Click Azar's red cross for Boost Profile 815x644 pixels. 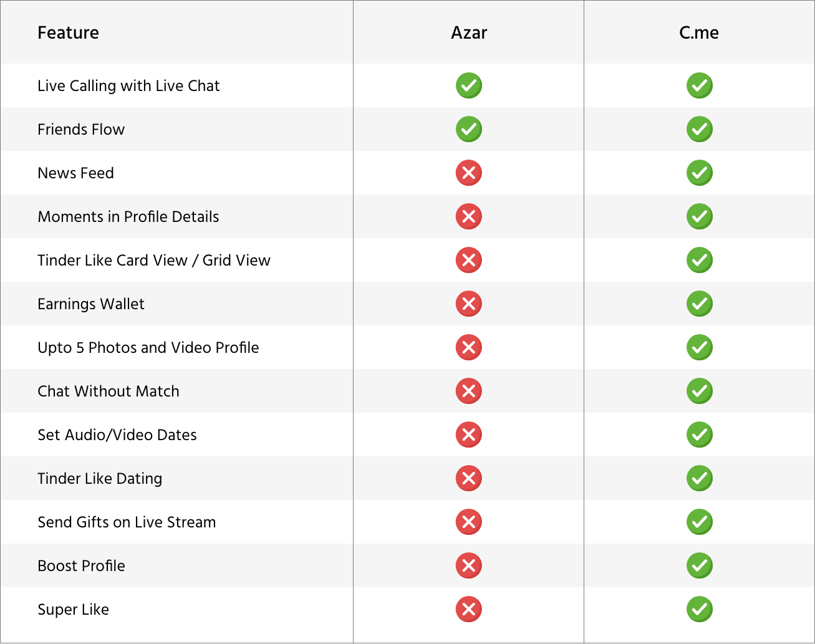pos(469,565)
